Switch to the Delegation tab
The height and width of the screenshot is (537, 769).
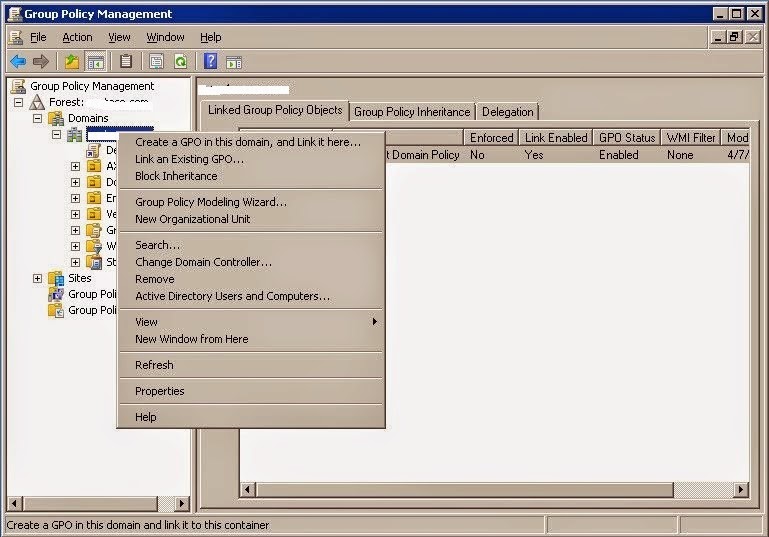508,112
